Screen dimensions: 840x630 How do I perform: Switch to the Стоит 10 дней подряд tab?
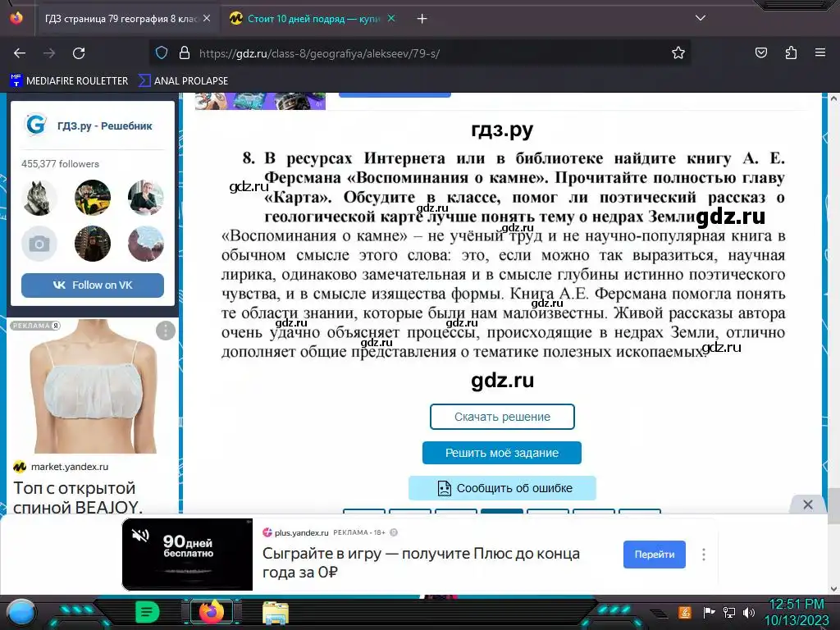pyautogui.click(x=313, y=19)
